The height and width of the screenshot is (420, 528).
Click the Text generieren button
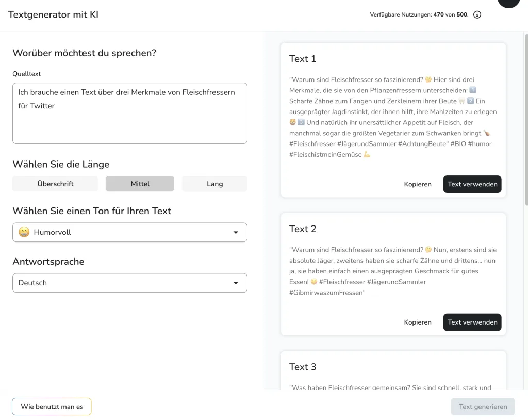483,407
